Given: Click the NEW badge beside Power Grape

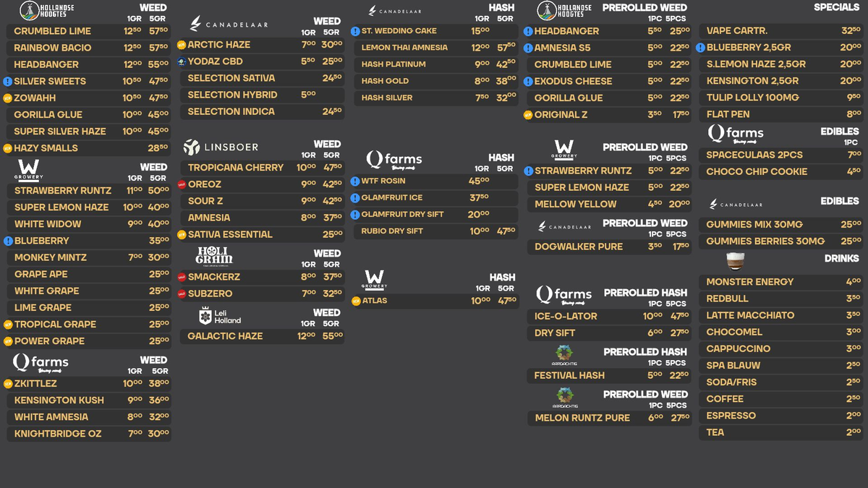Looking at the screenshot, I should (8, 341).
